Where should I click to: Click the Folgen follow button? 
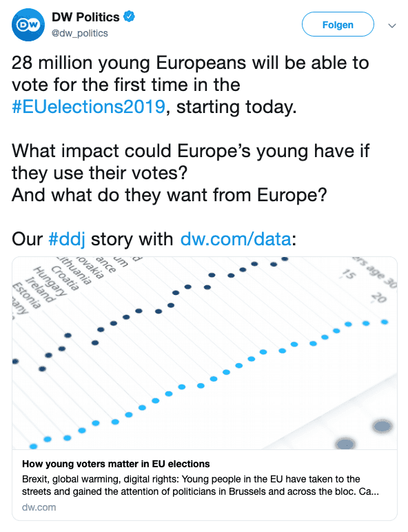coord(338,24)
